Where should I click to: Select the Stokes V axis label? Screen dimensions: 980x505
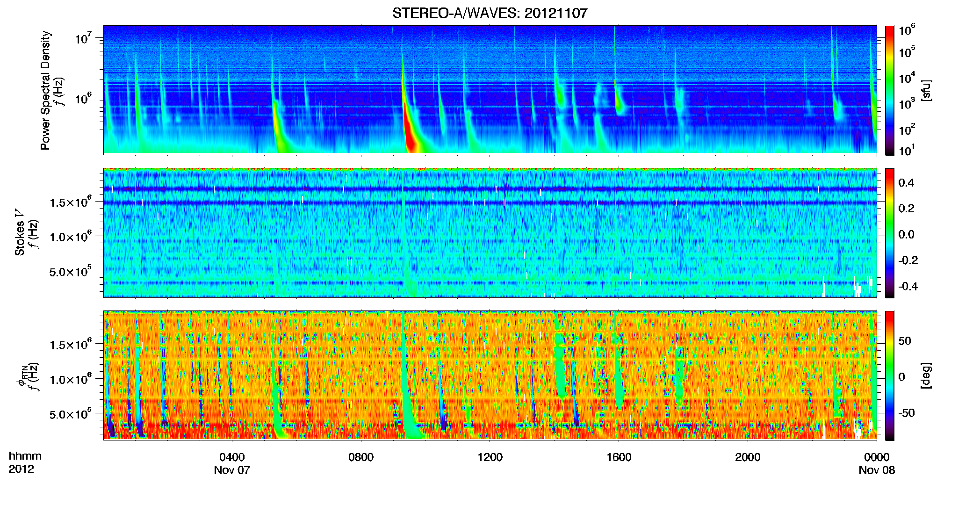[20, 232]
